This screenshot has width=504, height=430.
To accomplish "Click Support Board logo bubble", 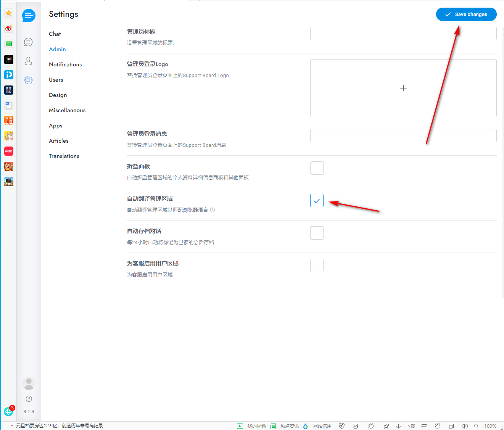I will (29, 16).
